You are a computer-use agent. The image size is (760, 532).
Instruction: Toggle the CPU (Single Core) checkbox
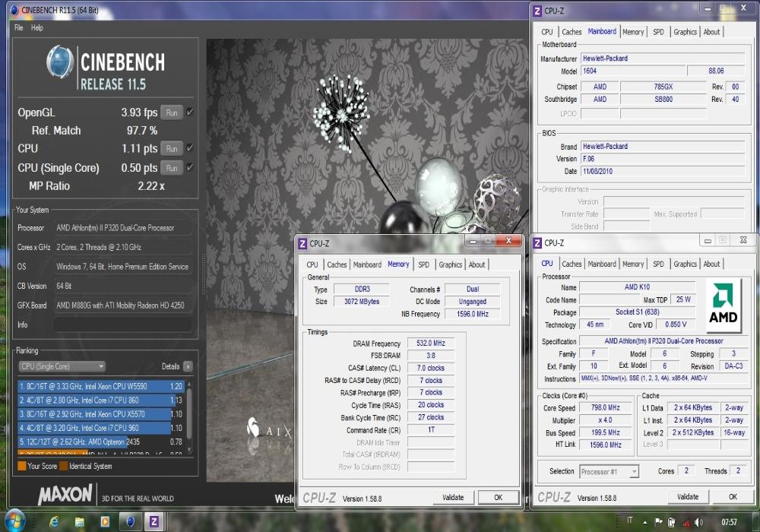click(190, 167)
